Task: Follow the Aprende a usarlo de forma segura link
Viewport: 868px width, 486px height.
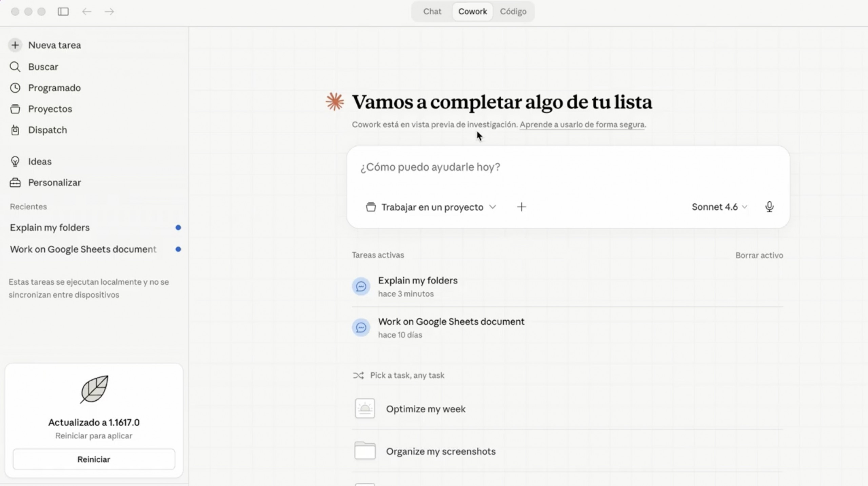Action: pos(582,125)
